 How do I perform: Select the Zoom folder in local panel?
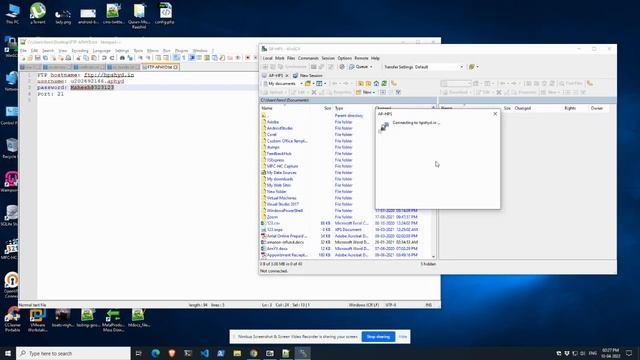272,217
